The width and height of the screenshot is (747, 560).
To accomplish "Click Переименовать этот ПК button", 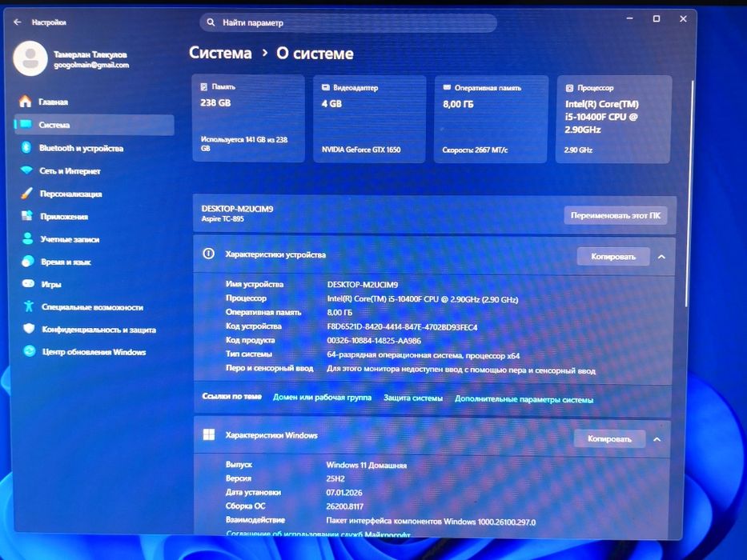I will [x=616, y=215].
